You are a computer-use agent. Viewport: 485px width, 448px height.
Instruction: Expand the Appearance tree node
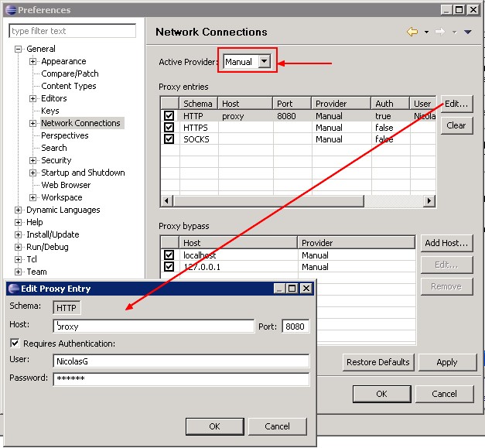click(x=33, y=61)
